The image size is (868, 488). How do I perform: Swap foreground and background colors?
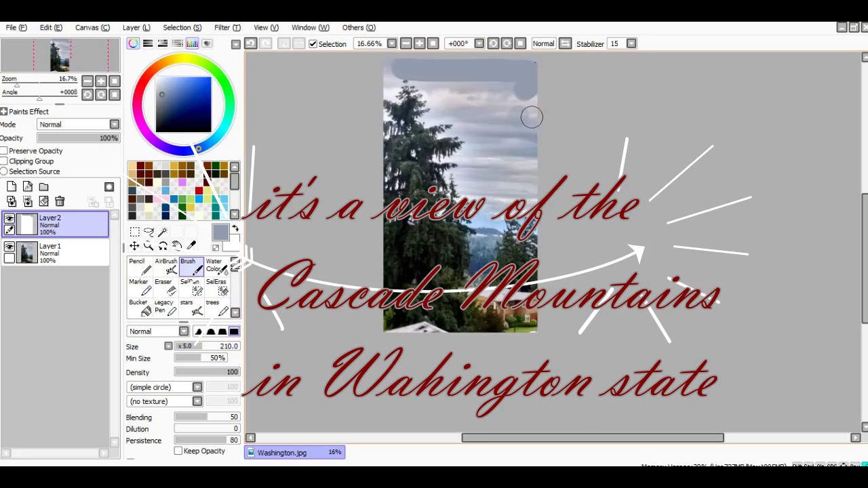point(235,229)
